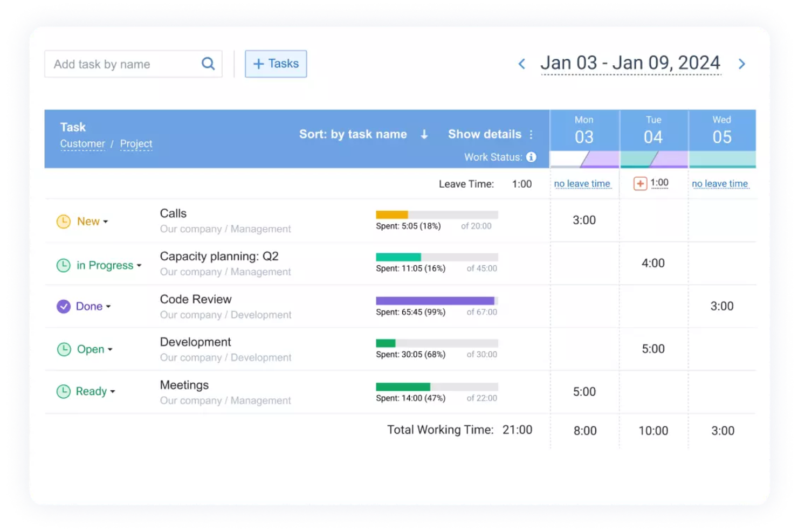Go to previous week with left chevron

pos(521,64)
